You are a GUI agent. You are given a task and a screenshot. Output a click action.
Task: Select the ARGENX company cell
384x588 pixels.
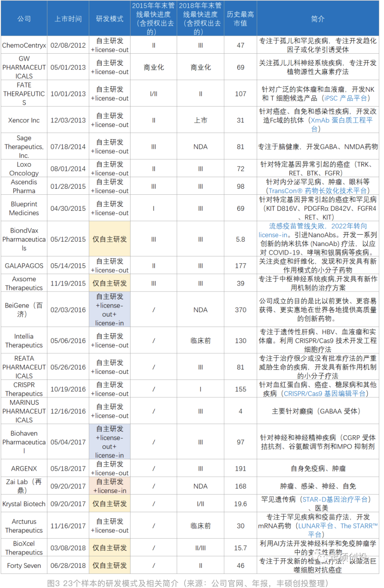point(24,469)
